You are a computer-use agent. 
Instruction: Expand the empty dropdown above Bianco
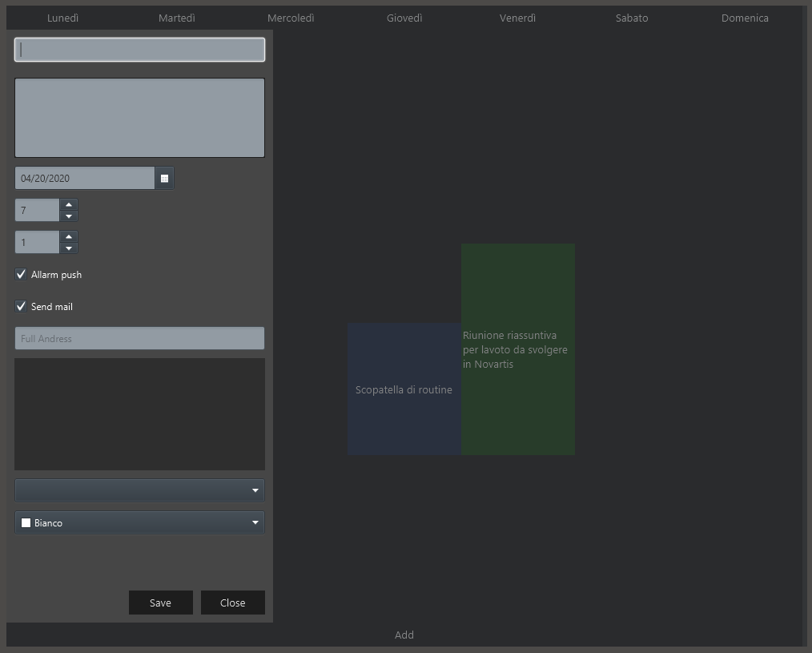click(140, 490)
